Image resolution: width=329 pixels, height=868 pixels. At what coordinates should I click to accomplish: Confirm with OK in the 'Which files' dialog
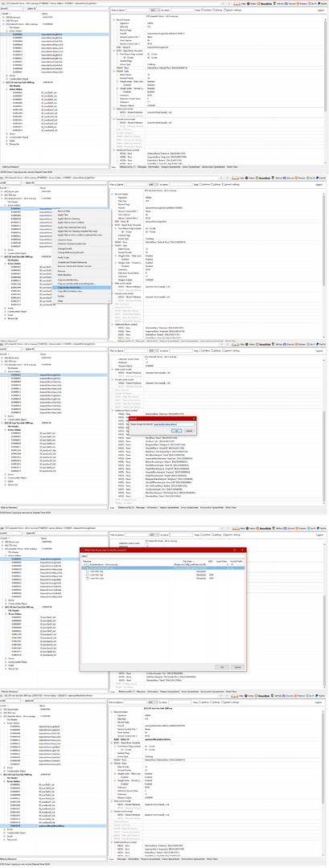click(221, 668)
